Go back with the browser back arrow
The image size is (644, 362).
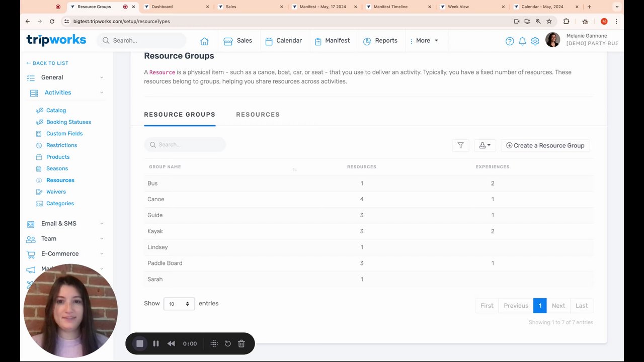click(x=28, y=21)
